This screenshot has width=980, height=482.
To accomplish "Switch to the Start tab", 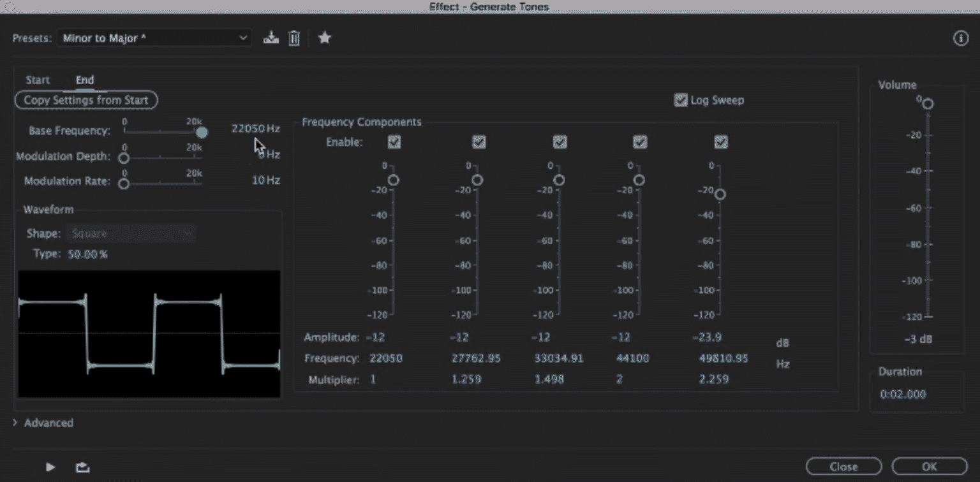I will pos(37,80).
